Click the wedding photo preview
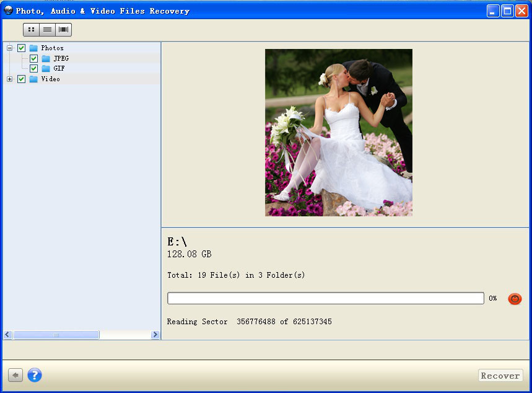532x393 pixels. [x=339, y=133]
